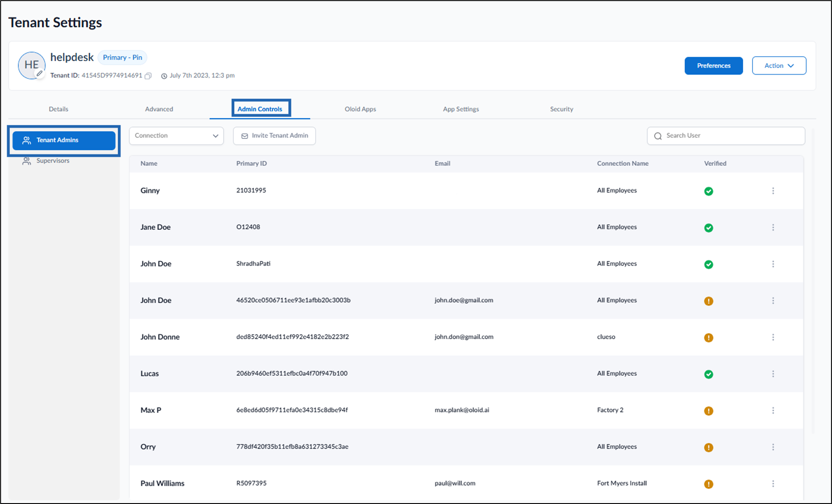Open the App Settings tab
The width and height of the screenshot is (832, 504).
point(461,109)
